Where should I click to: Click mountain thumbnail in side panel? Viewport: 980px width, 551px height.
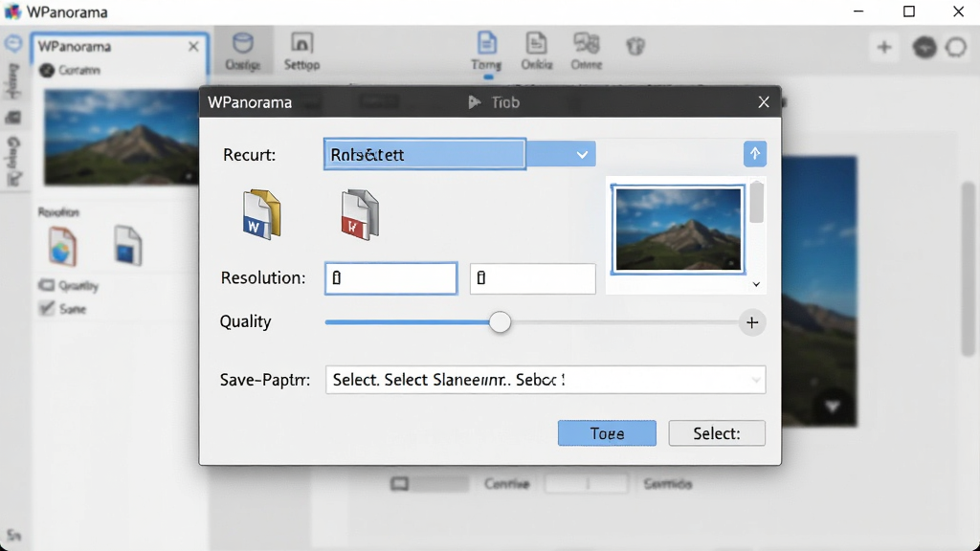tap(122, 138)
